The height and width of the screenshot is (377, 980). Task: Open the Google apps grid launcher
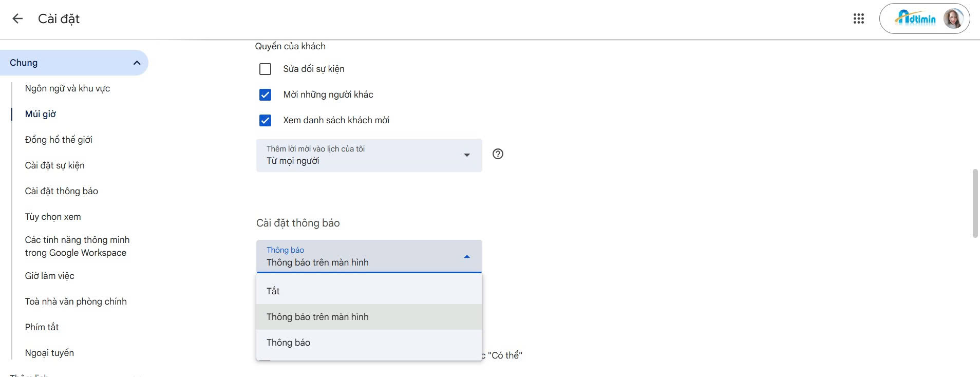[858, 19]
